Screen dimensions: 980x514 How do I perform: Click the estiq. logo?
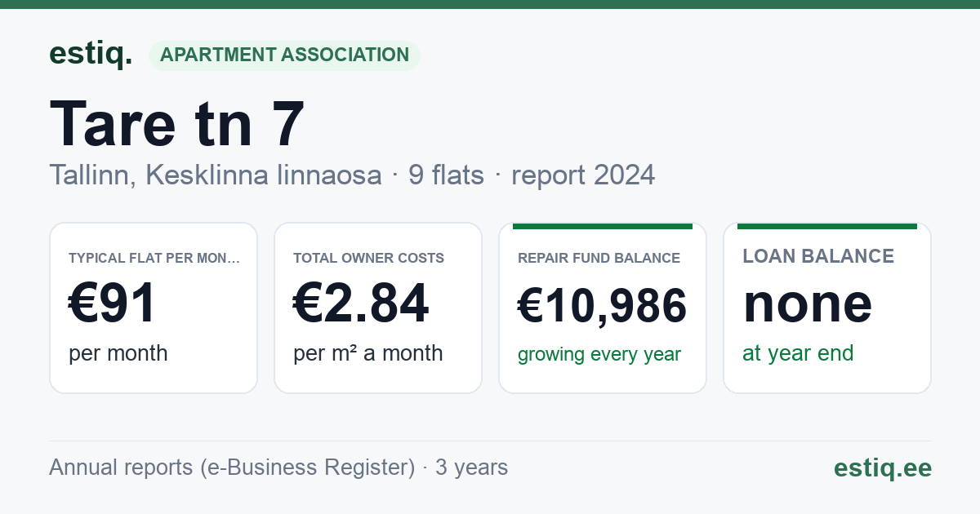(91, 54)
